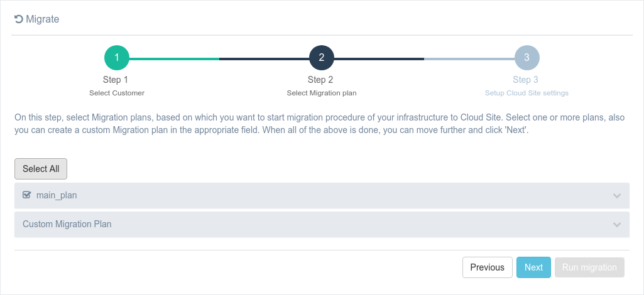The image size is (644, 295).
Task: Go back with the Previous button
Action: coord(487,267)
